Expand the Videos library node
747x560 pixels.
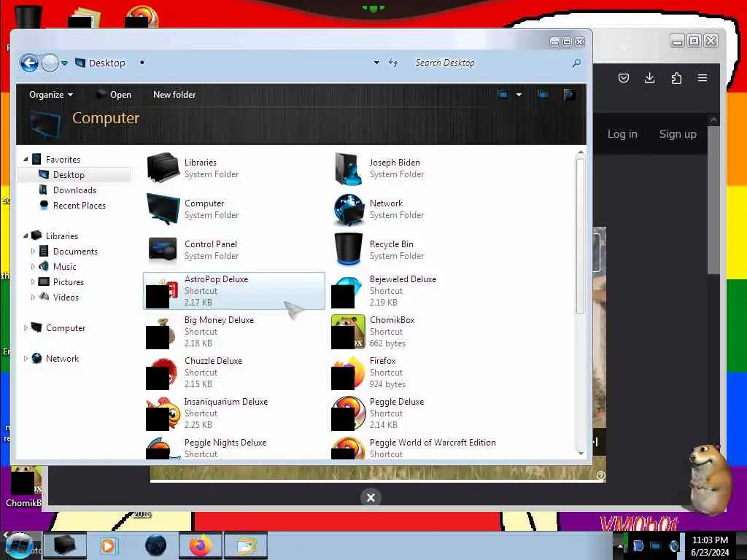(33, 297)
